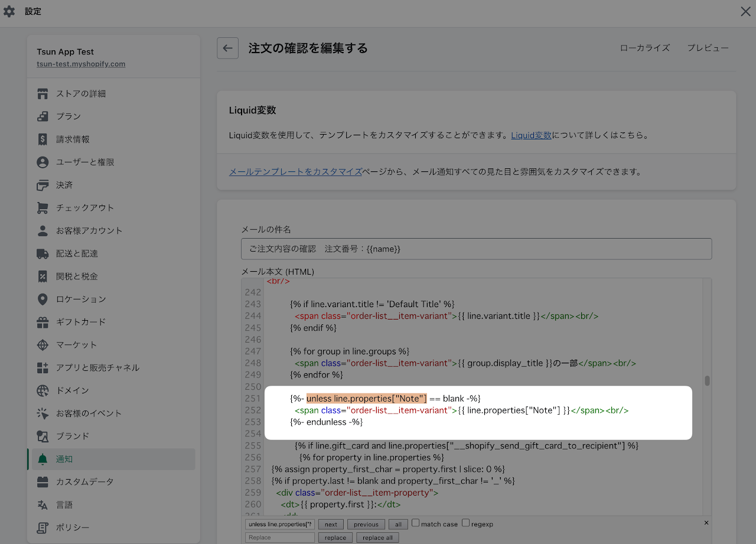Open the Plan section icon
Viewport: 756px width, 544px height.
pos(43,116)
